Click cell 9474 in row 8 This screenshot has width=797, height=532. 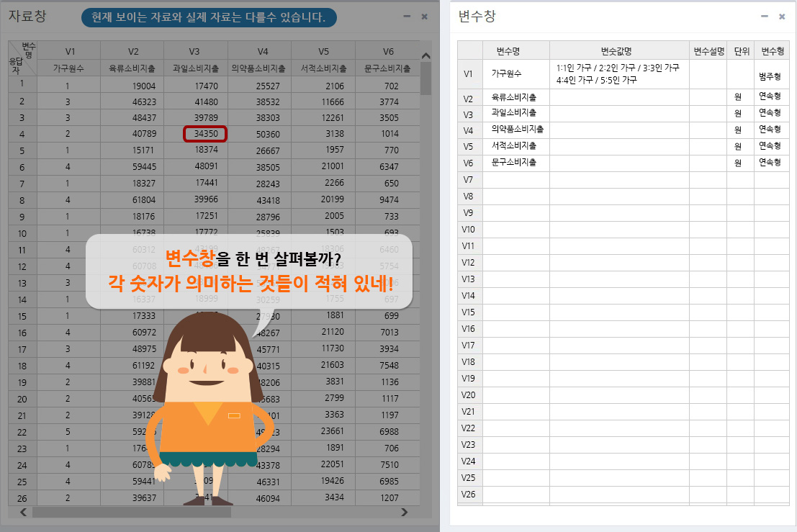point(389,199)
